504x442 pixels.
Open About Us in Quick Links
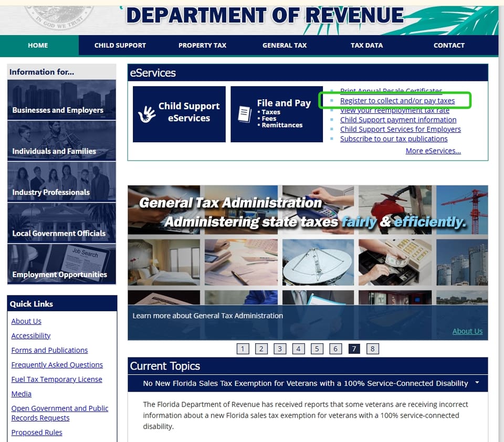coord(26,321)
